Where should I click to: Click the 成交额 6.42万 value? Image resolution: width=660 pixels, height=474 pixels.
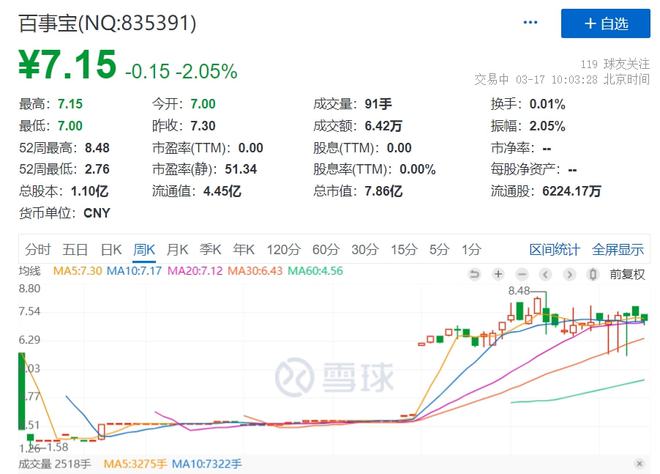pyautogui.click(x=358, y=126)
